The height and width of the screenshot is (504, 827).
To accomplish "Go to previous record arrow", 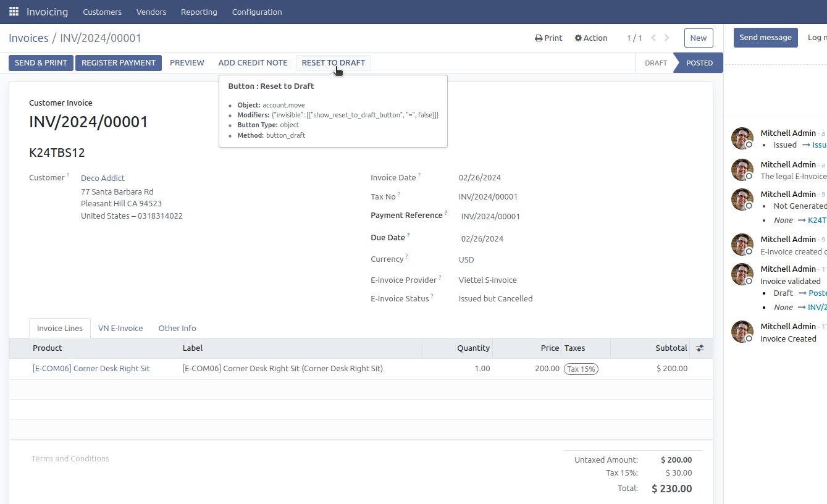I will tap(653, 38).
